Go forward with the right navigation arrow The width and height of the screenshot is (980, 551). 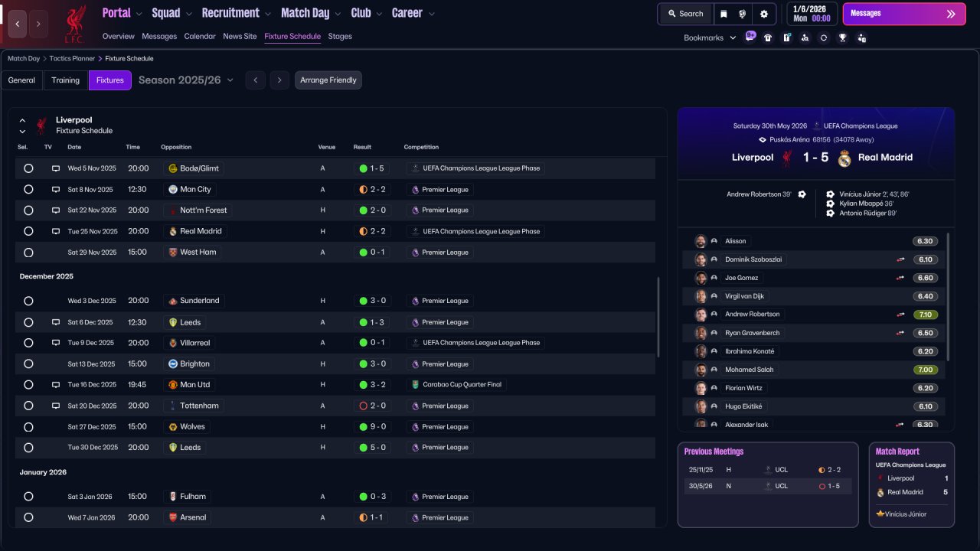[38, 24]
